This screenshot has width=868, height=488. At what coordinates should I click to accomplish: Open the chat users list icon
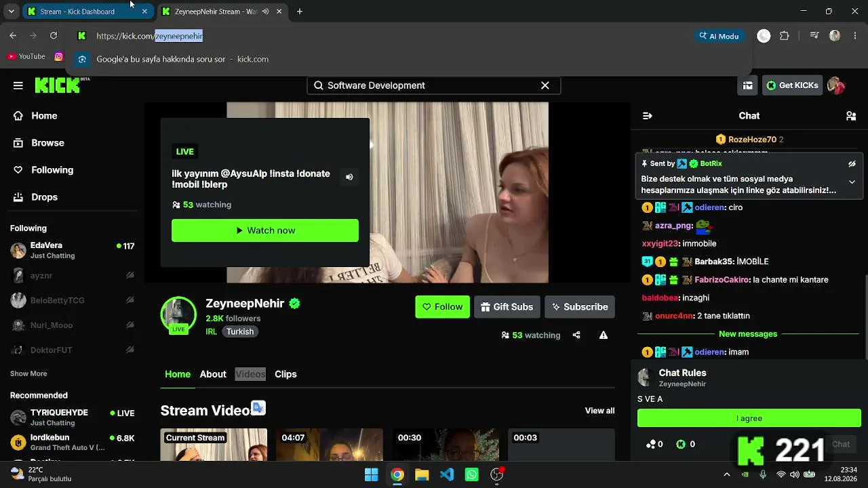click(851, 116)
